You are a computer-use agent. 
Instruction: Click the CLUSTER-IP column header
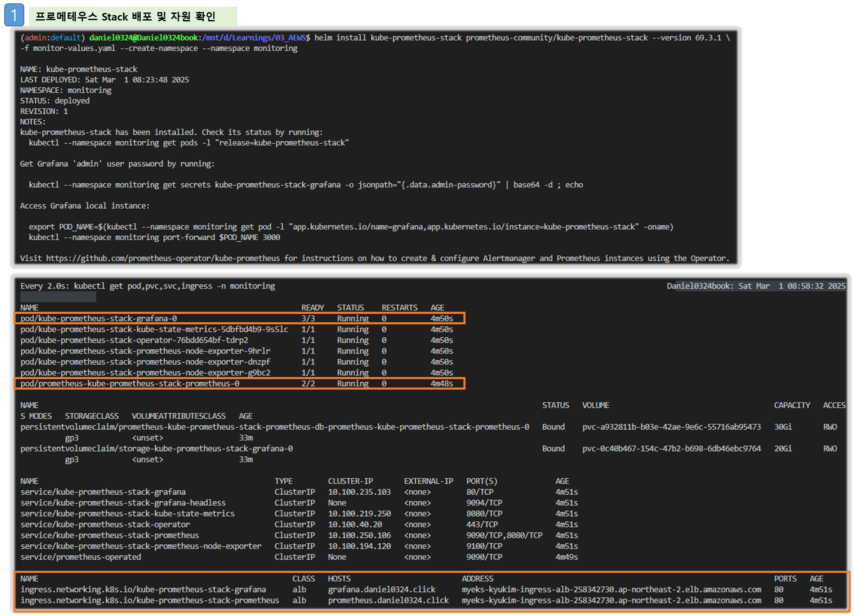point(350,481)
